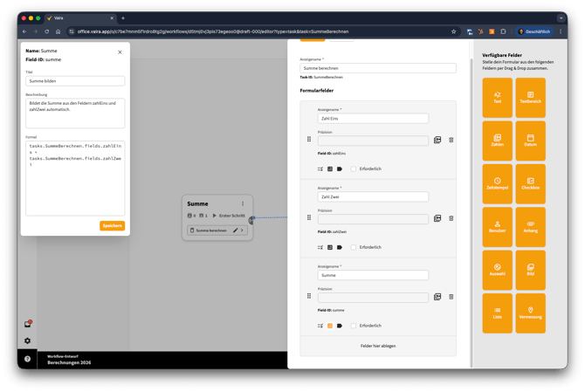Duplicate the Zahl Eins field
Screen dimensions: 585x392
tap(437, 140)
